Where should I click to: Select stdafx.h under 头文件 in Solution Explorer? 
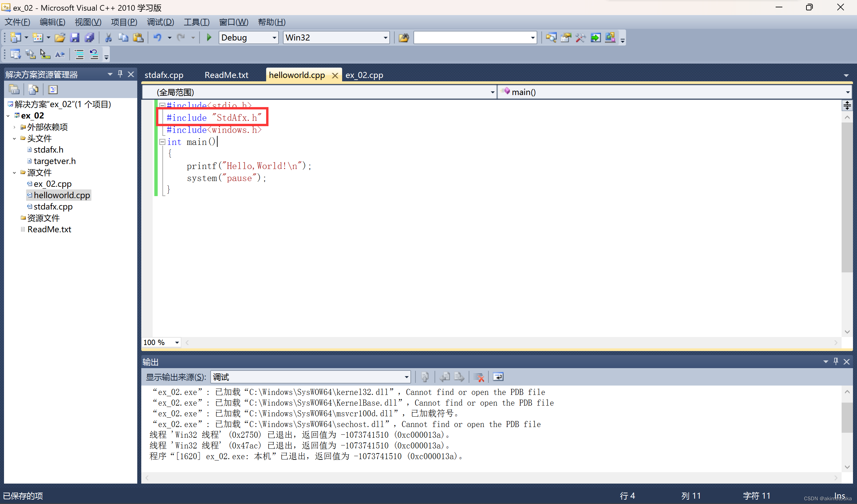[x=49, y=150]
